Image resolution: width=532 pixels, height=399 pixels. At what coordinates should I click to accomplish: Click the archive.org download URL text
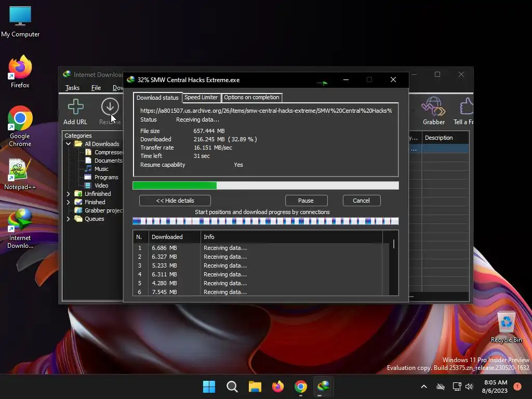266,111
